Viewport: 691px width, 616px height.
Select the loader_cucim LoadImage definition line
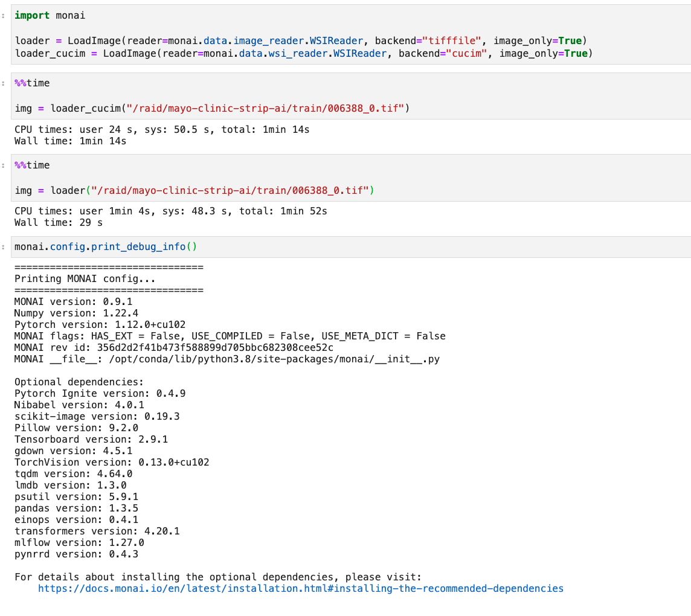[304, 54]
